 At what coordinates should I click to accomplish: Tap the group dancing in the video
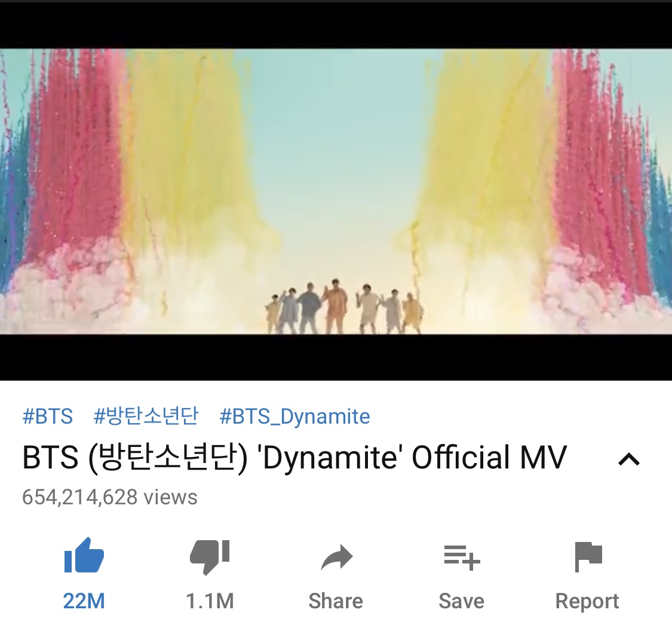point(343,307)
